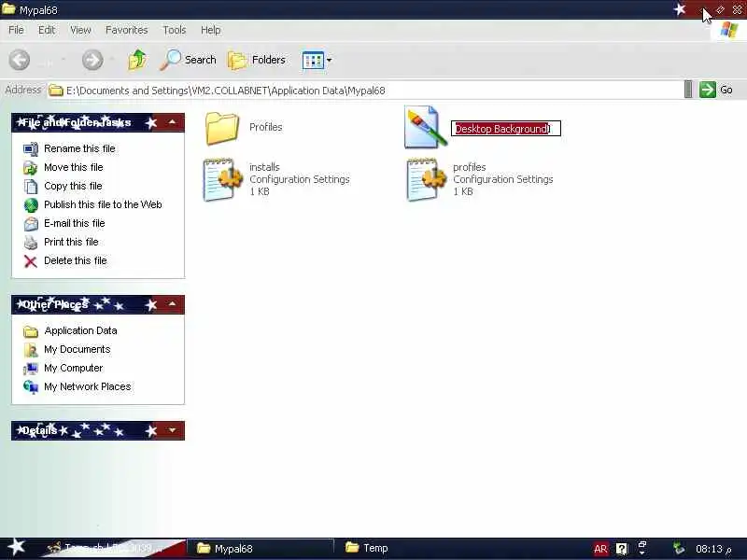747x560 pixels.
Task: Switch to the Mypal68 taskbar button
Action: [x=261, y=549]
